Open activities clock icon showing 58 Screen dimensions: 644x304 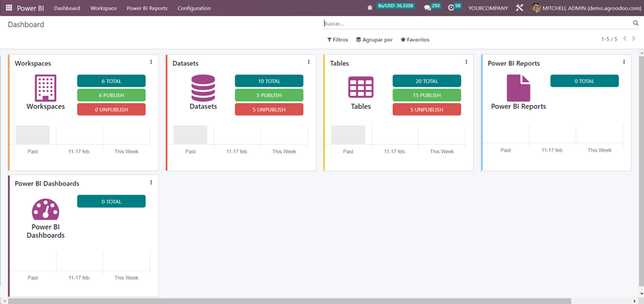tap(451, 8)
